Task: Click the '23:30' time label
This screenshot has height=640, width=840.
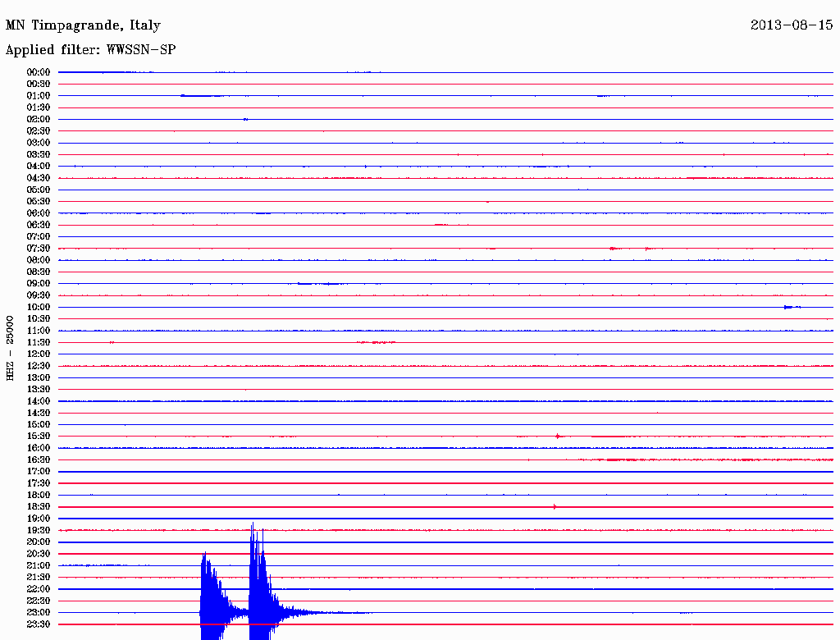Action: [38, 624]
